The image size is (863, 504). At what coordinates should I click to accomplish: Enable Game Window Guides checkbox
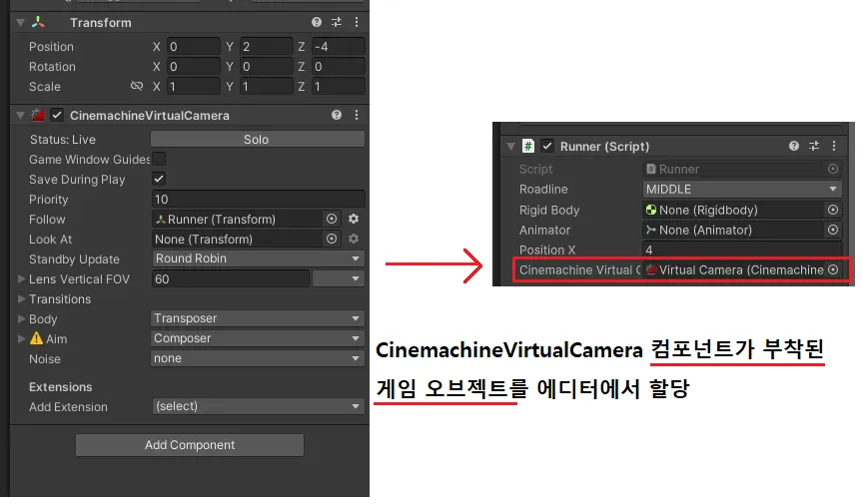(159, 159)
